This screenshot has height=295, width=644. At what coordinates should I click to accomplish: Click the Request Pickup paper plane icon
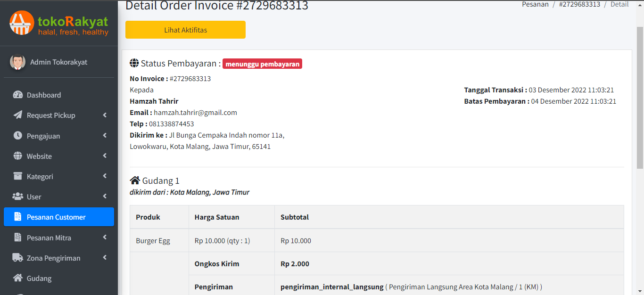click(18, 115)
